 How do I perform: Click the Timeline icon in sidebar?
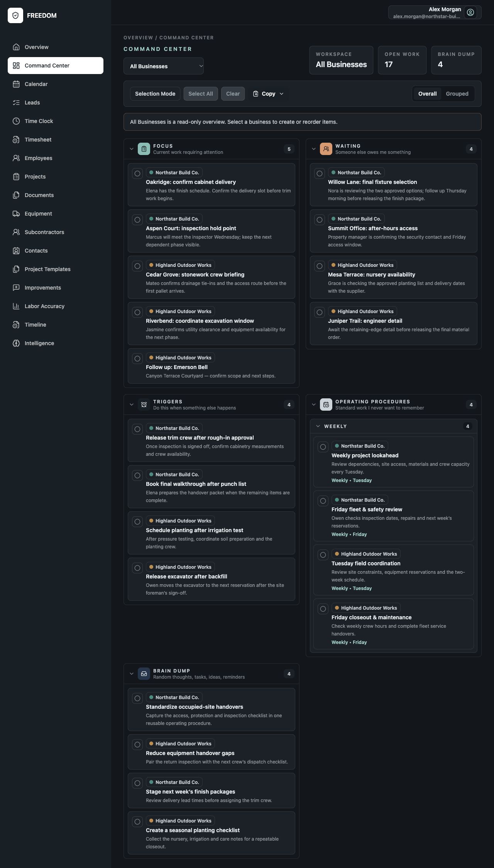click(x=16, y=325)
